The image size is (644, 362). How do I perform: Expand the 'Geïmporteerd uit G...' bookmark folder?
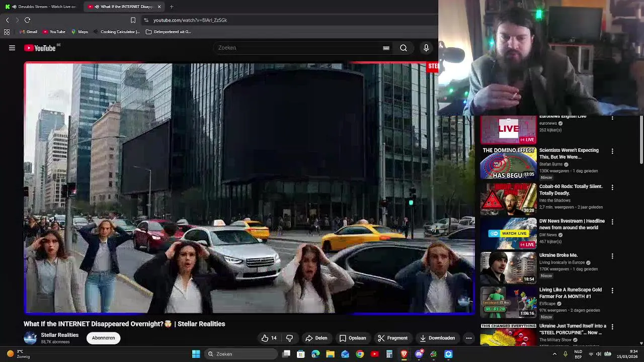click(169, 32)
